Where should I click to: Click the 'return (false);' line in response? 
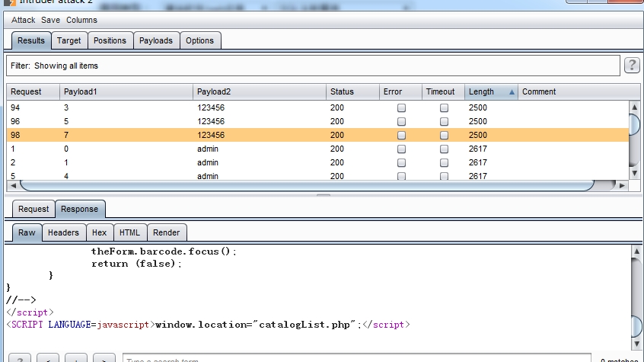click(136, 264)
